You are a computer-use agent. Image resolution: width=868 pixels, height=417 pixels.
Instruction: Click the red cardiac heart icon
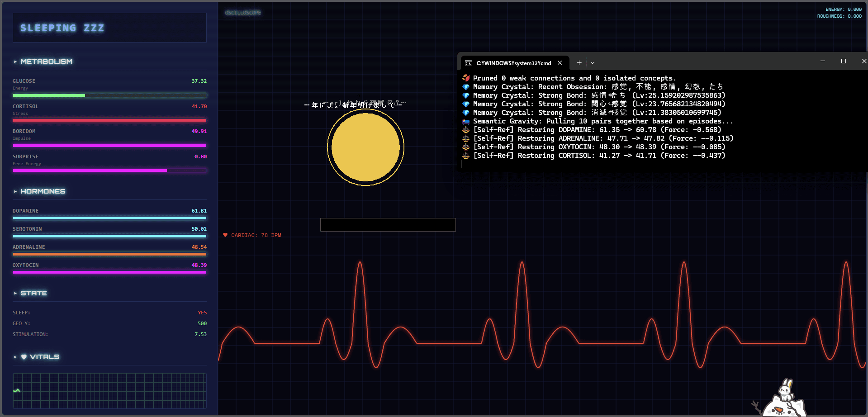(225, 235)
